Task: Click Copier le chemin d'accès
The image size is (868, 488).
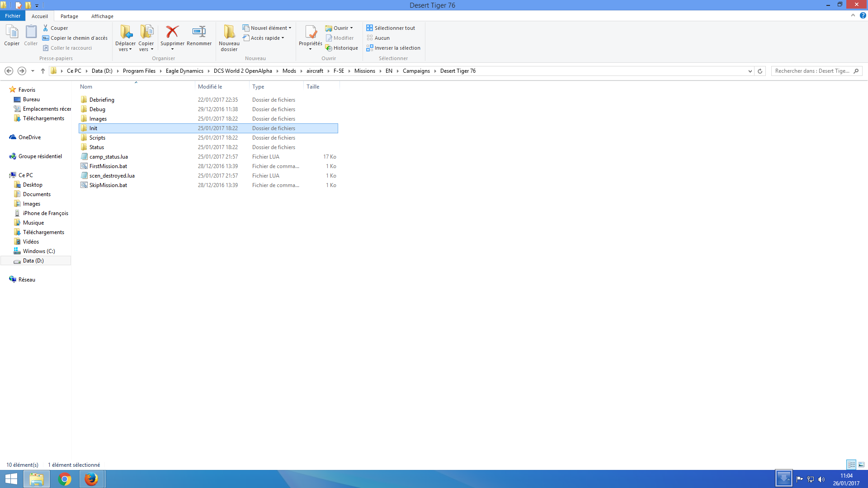Action: [75, 38]
